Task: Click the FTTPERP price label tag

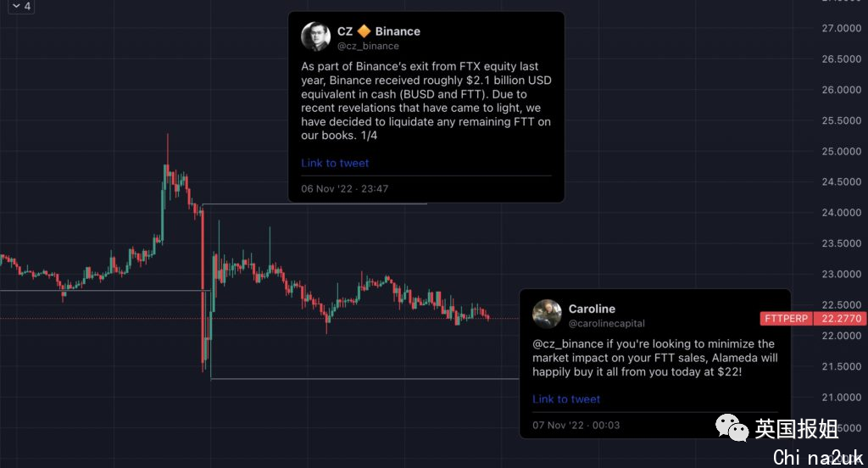Action: tap(786, 319)
